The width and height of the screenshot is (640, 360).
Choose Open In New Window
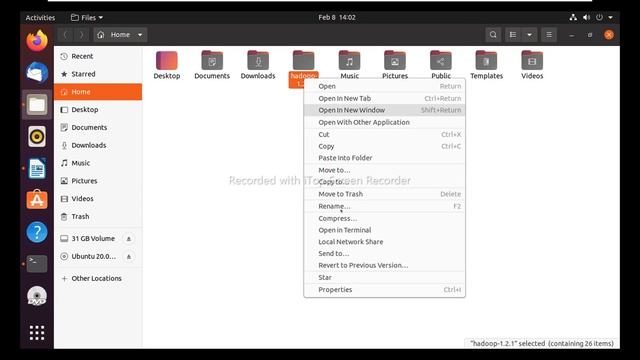pyautogui.click(x=384, y=110)
